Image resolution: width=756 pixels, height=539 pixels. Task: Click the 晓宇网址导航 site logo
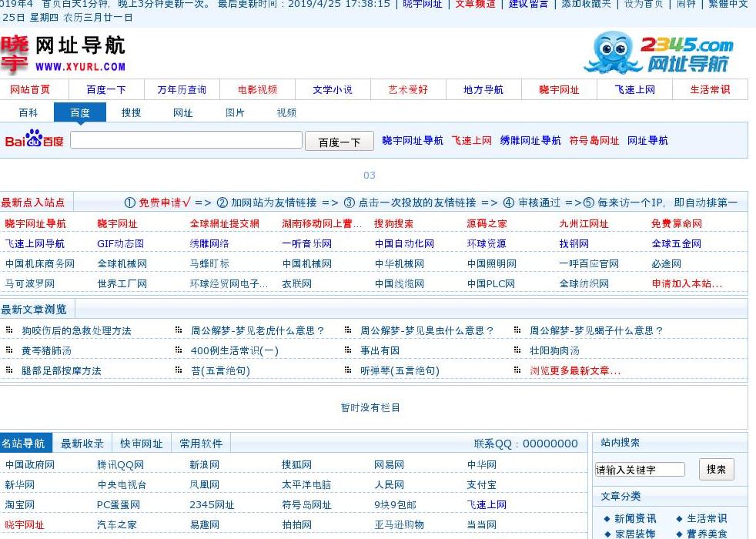pos(63,54)
